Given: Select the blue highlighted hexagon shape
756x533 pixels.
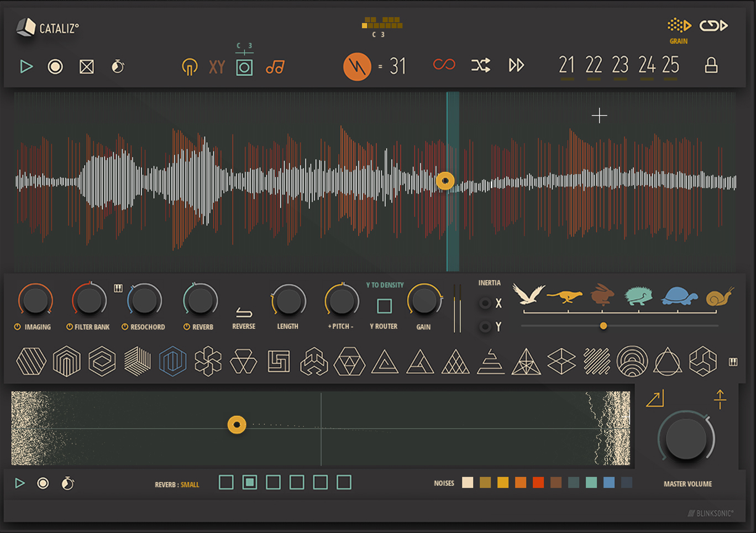Looking at the screenshot, I should point(173,362).
